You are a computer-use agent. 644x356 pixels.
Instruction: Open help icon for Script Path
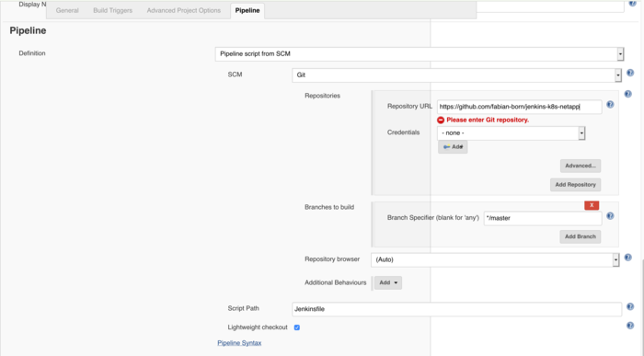click(x=630, y=306)
